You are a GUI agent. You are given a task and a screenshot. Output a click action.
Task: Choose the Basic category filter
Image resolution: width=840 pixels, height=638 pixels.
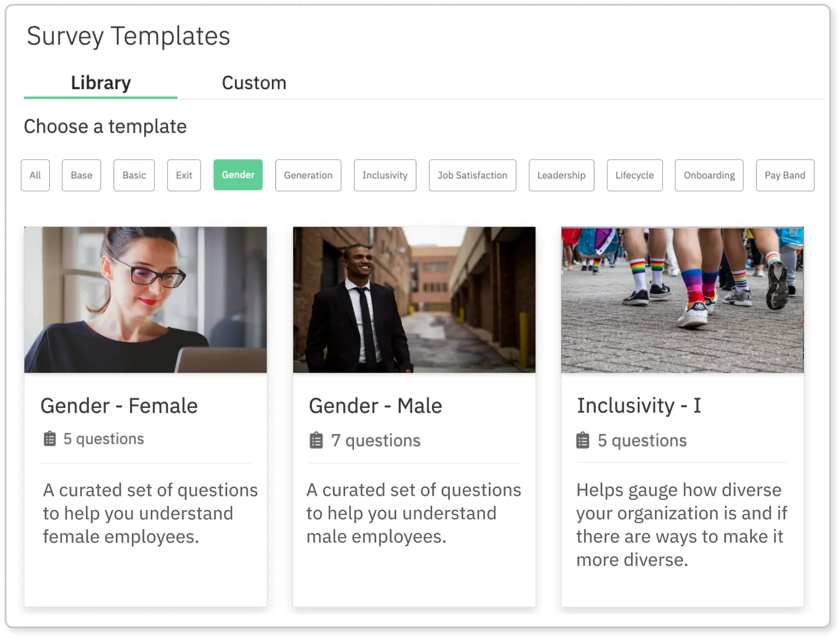134,175
